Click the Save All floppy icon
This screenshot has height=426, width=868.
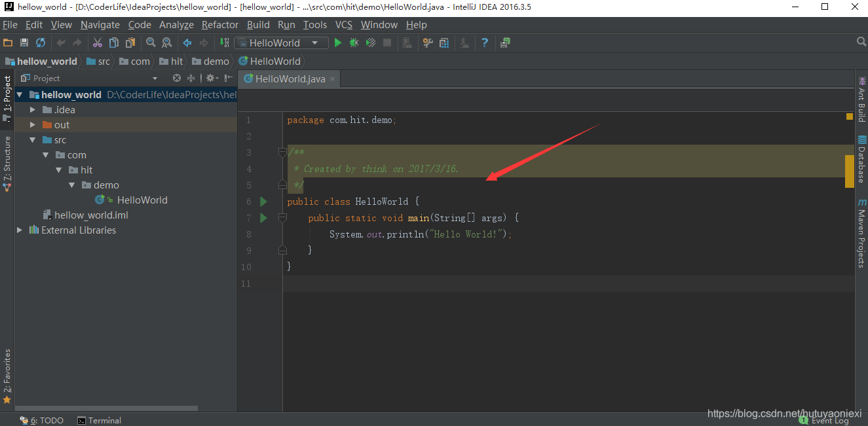(24, 43)
